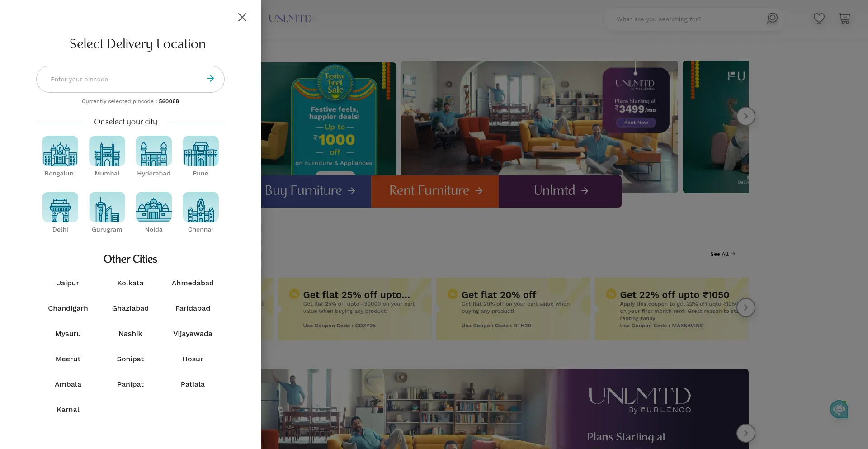Select Kolkata from Other Cities

(x=130, y=283)
